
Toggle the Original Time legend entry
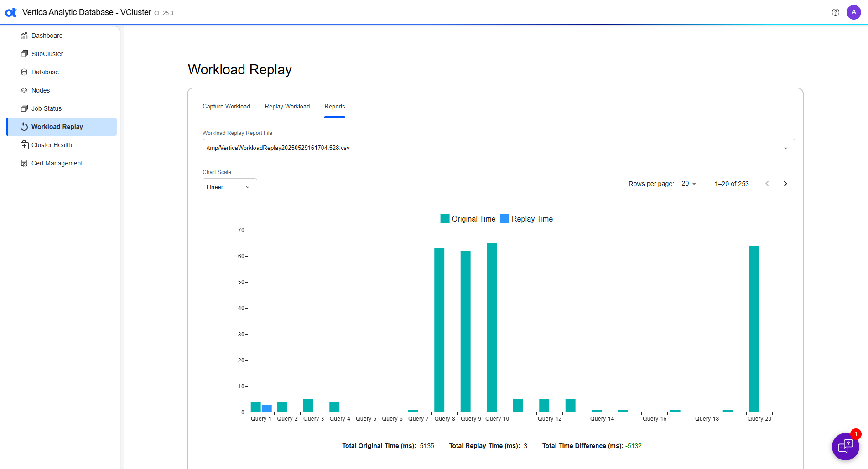(468, 219)
